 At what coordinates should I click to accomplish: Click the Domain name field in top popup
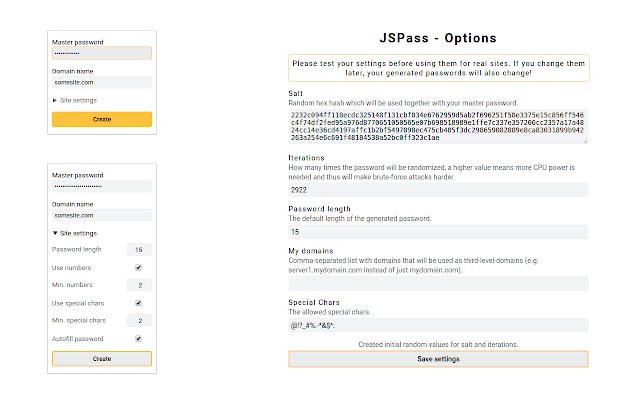(102, 82)
